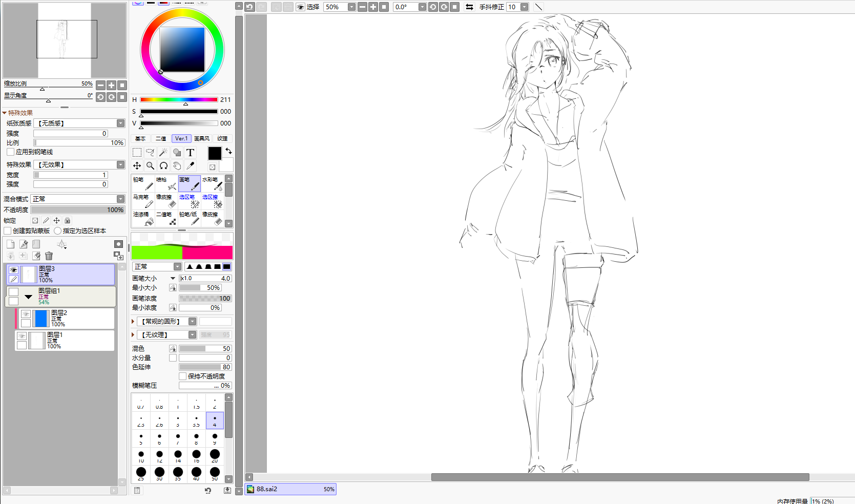Toggle the 水分量 checkbox
This screenshot has width=855, height=504.
tap(173, 358)
